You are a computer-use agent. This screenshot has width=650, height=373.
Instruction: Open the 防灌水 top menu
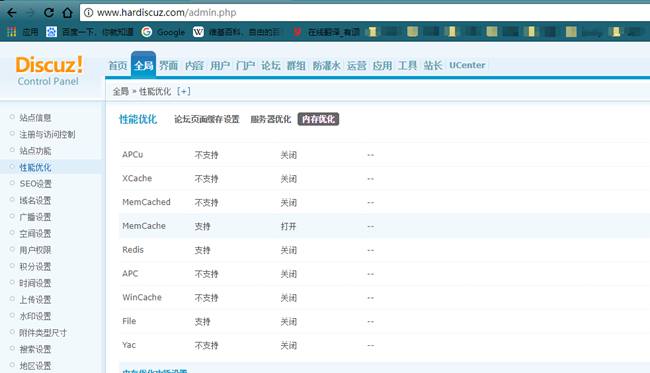(x=327, y=65)
